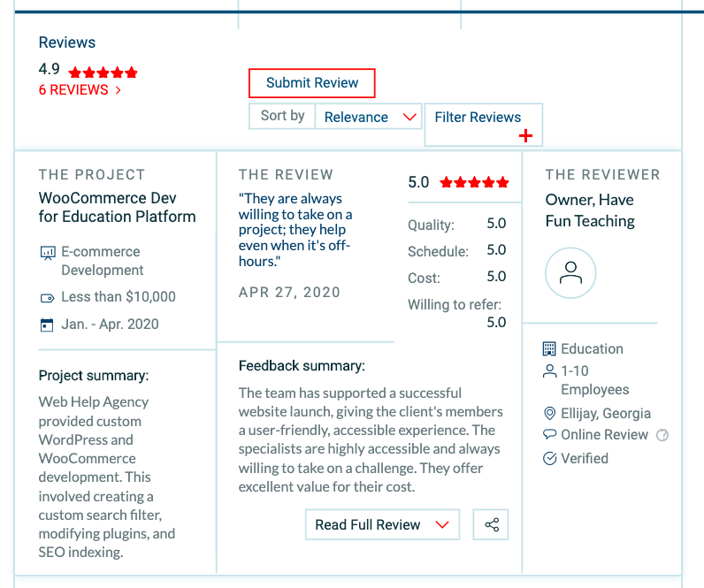Open the Relevance sort dropdown
This screenshot has width=704, height=588.
point(369,117)
